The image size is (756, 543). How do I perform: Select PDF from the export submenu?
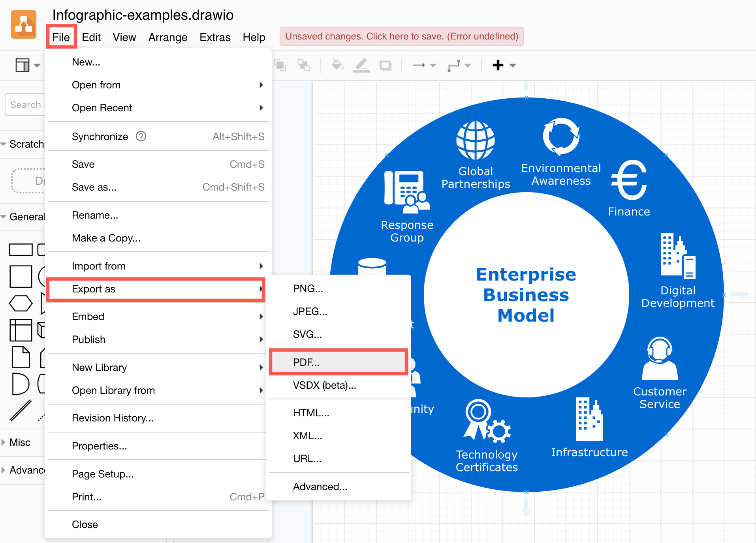338,362
